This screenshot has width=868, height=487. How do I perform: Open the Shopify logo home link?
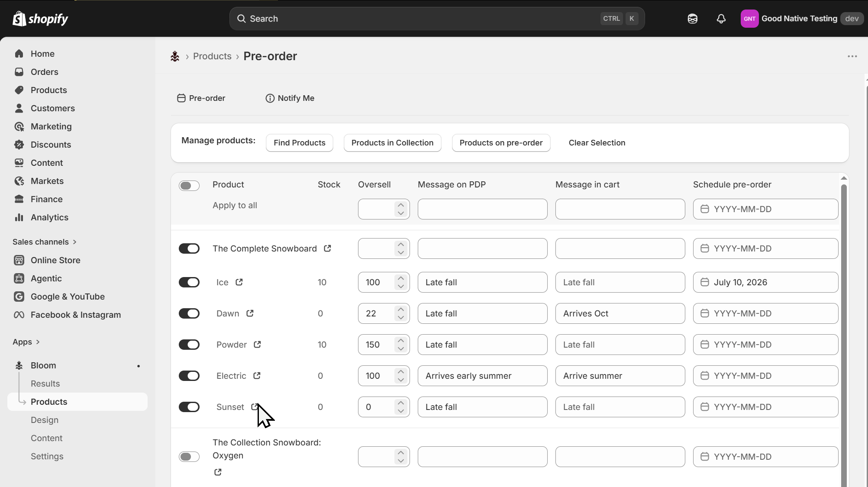pyautogui.click(x=40, y=19)
